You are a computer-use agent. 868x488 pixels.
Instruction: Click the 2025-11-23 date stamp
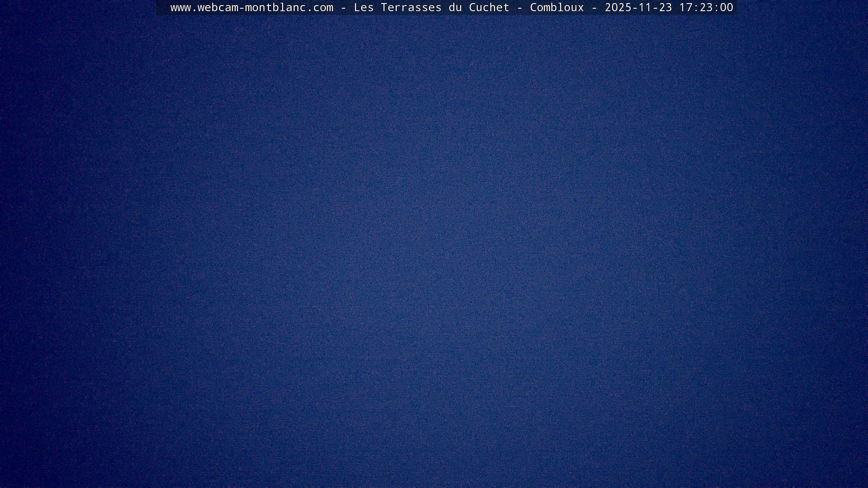[638, 7]
